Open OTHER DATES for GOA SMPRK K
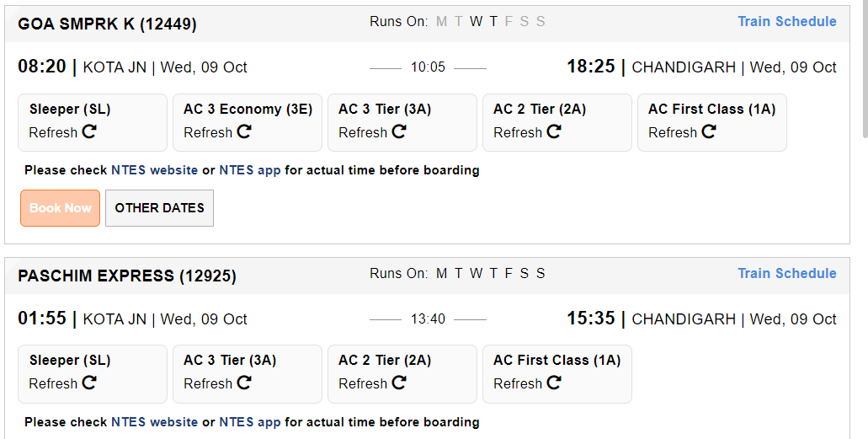Screen dimensions: 868x439 click(159, 208)
